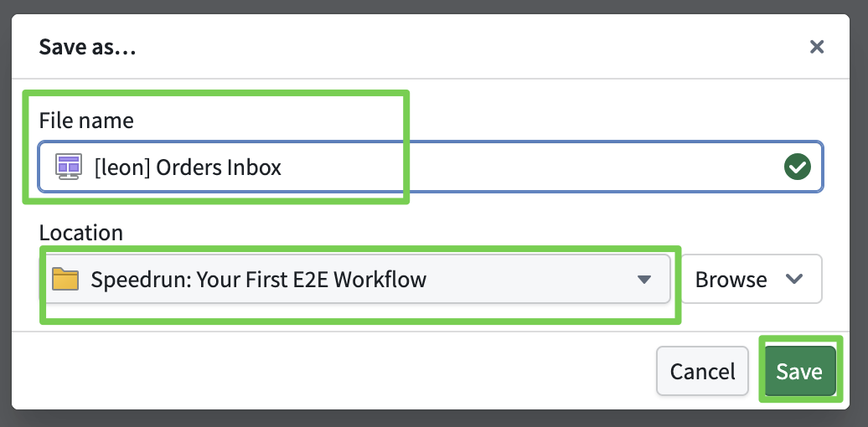Click the "Speedrun: Your First E2E Workflow" text
This screenshot has width=868, height=427.
click(258, 280)
